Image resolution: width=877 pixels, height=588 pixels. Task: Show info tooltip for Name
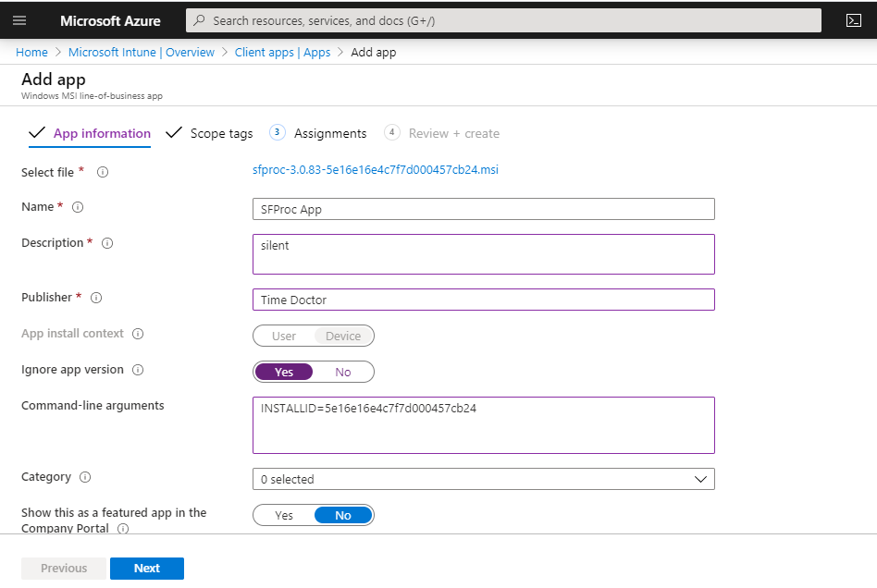[78, 207]
